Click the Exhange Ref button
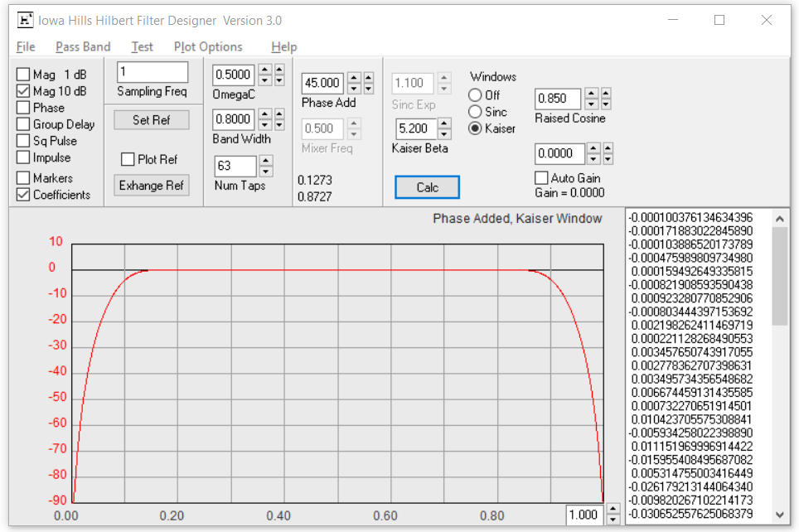 click(151, 185)
